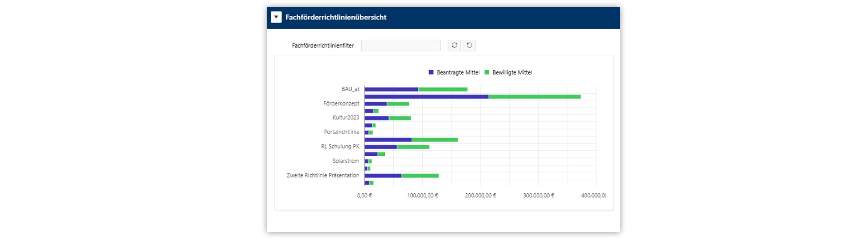This screenshot has width=868, height=249.
Task: Click the reset filter undo-arrow icon
Action: (x=469, y=45)
